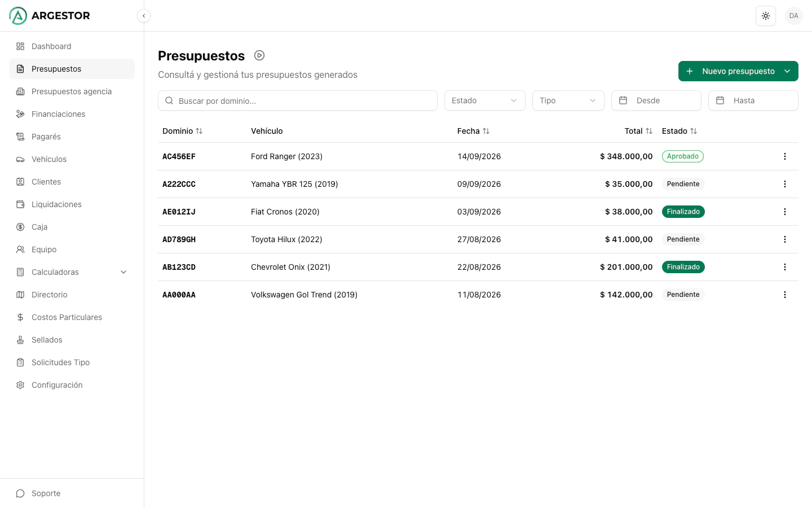812x508 pixels.
Task: Go to Dashboard in sidebar
Action: (72, 46)
